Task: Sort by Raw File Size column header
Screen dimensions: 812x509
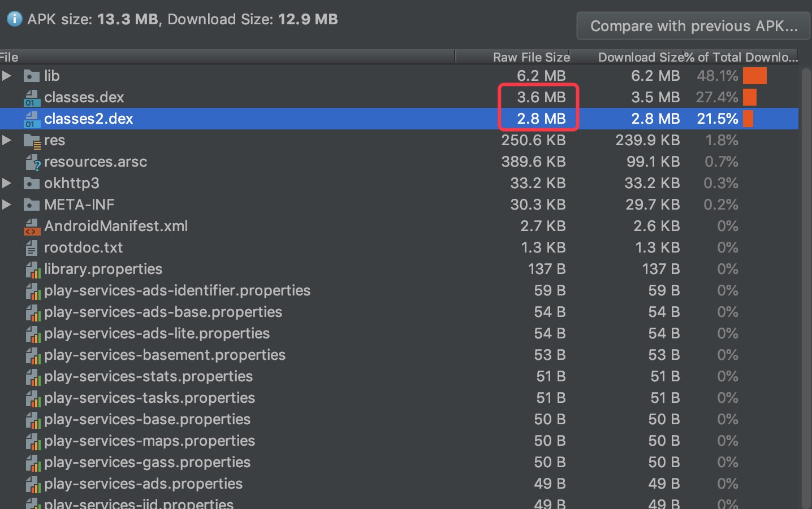Action: pos(530,57)
